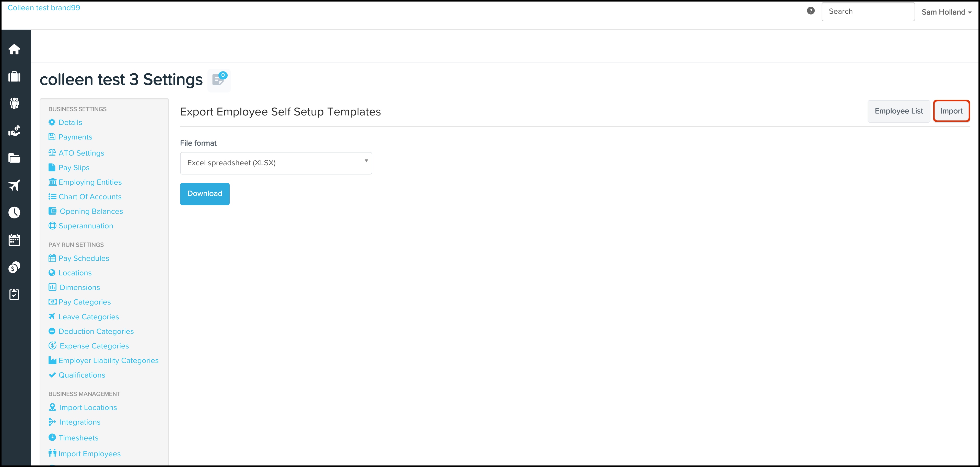Screen dimensions: 980x467
Task: Open the Employee List button
Action: (x=899, y=111)
